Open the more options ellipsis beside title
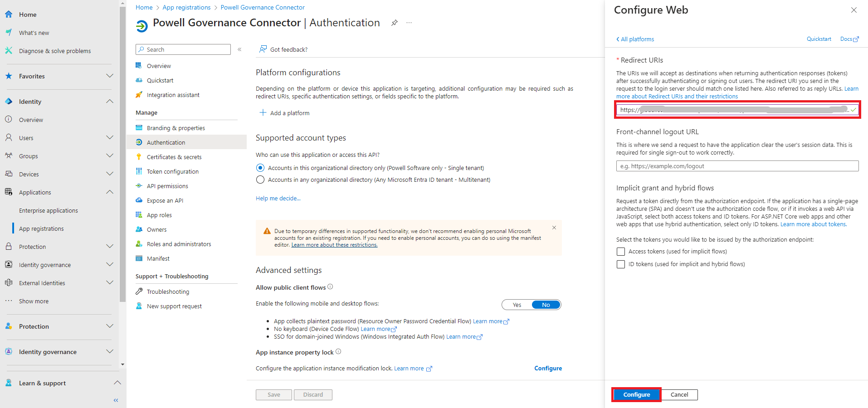Screen dimensions: 868x408 pyautogui.click(x=409, y=23)
